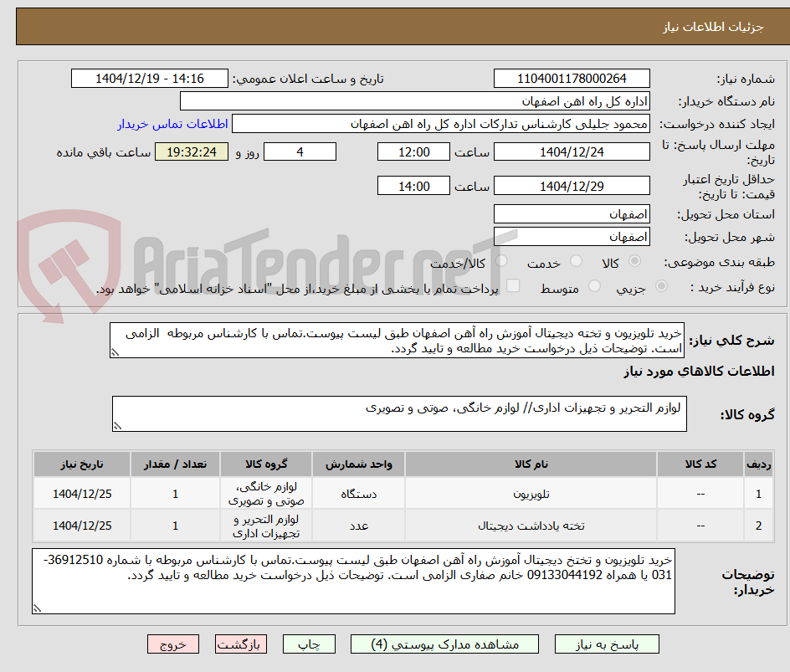Click the لوازم التحریر و تجهیزات اداری group cell
Image resolution: width=790 pixels, height=672 pixels.
(x=266, y=526)
